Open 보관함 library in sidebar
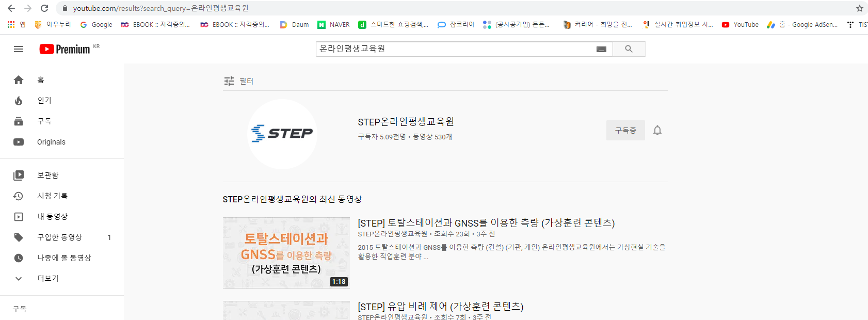 [x=62, y=175]
